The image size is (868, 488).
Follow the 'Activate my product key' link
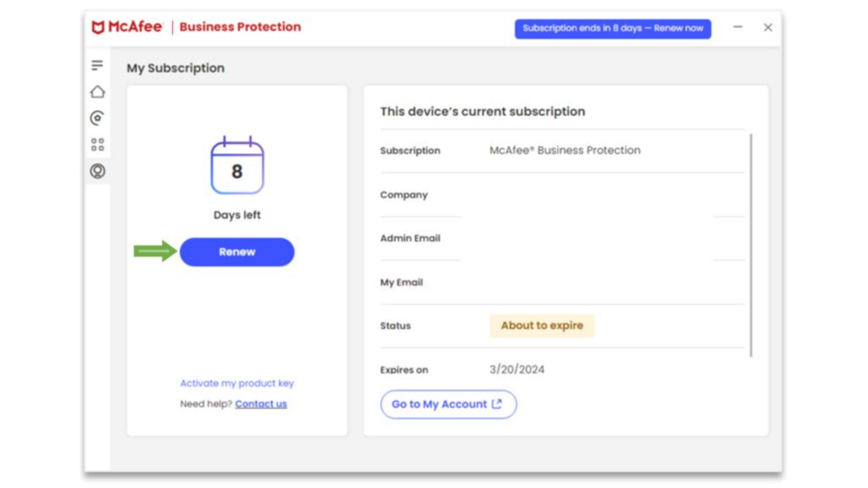237,383
